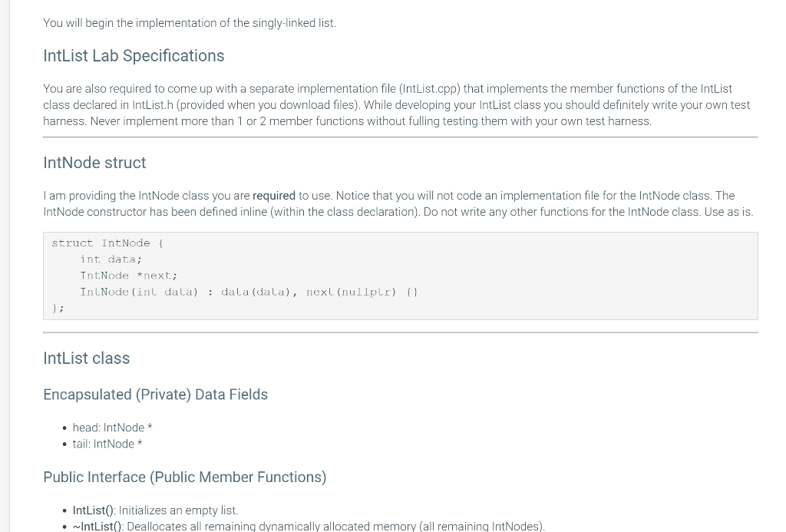Click the 'struct IntNode {' code line
This screenshot has width=786, height=532.
click(x=107, y=243)
